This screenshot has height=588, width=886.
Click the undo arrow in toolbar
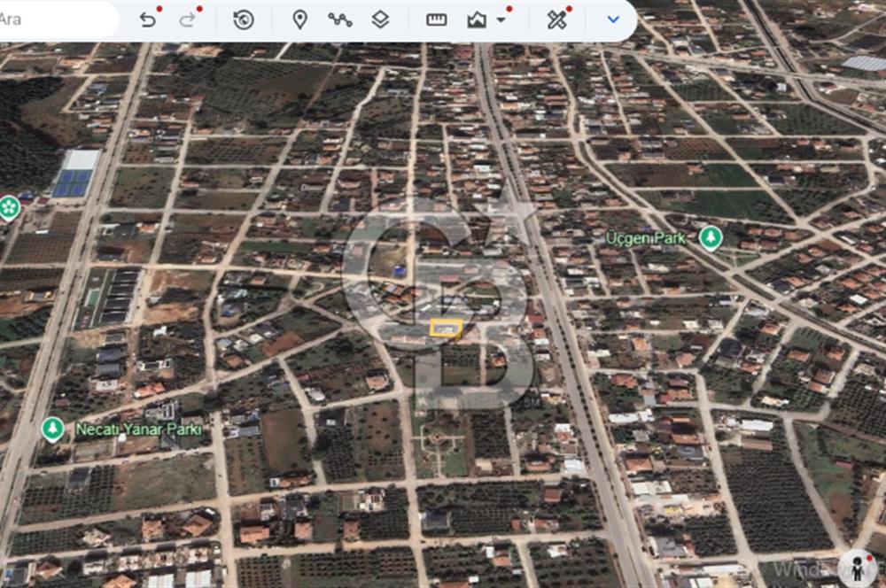click(148, 19)
